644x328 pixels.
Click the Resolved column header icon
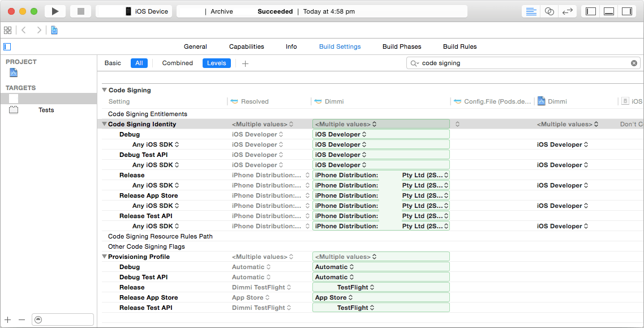point(234,101)
